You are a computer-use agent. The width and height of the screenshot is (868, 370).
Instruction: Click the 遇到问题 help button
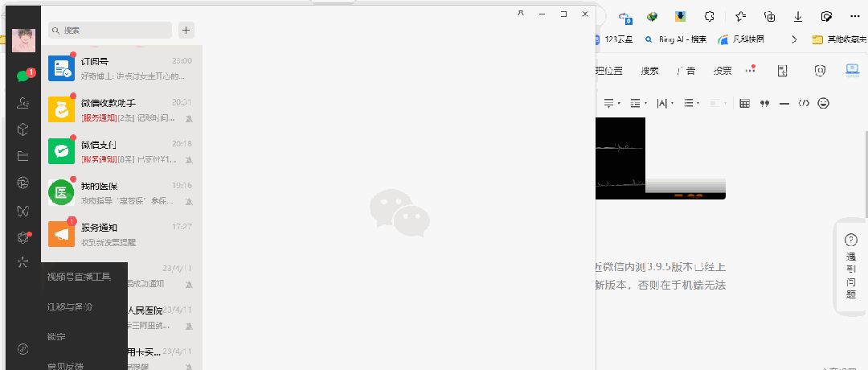(851, 267)
